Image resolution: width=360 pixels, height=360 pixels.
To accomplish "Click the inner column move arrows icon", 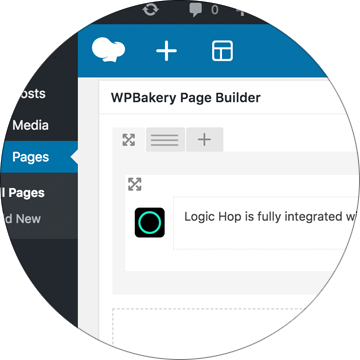I will (135, 184).
